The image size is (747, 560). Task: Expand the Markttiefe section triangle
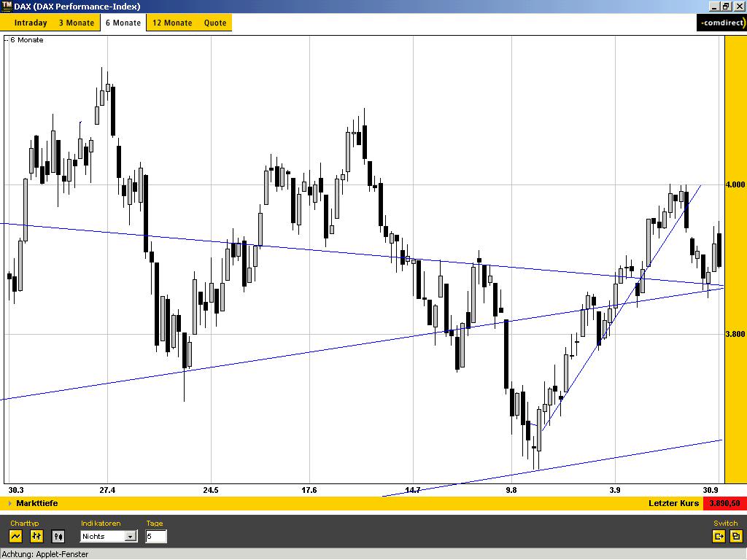click(x=9, y=503)
